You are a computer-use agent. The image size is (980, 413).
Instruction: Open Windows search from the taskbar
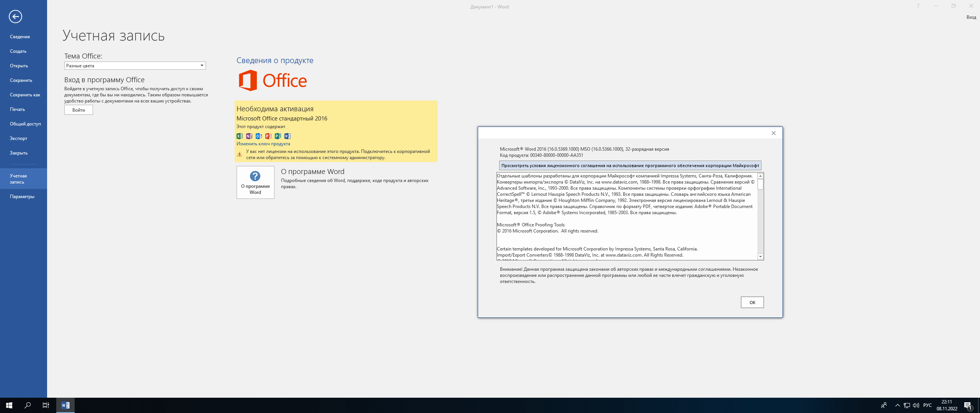coord(28,405)
